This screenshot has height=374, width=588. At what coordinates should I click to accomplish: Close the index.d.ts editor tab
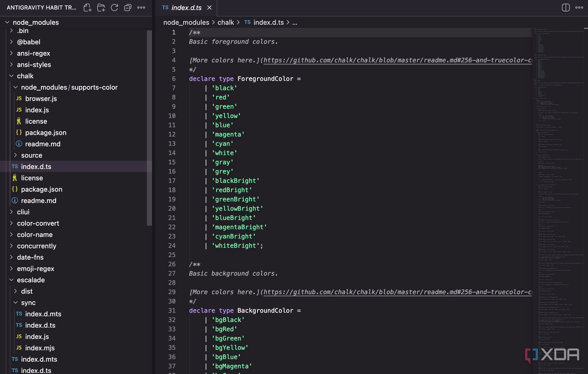point(209,8)
